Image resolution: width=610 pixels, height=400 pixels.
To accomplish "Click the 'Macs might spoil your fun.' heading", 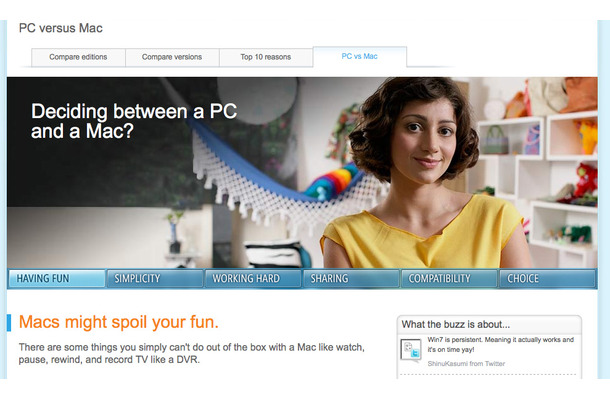I will coord(119,322).
